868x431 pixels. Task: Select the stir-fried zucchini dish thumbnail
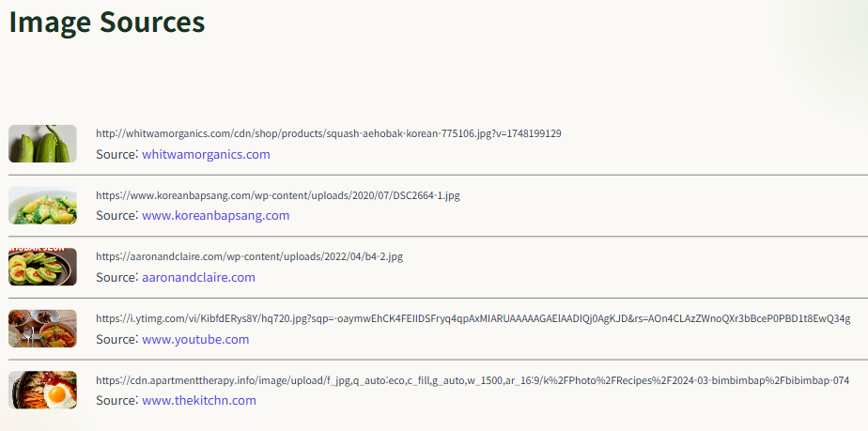coord(42,206)
